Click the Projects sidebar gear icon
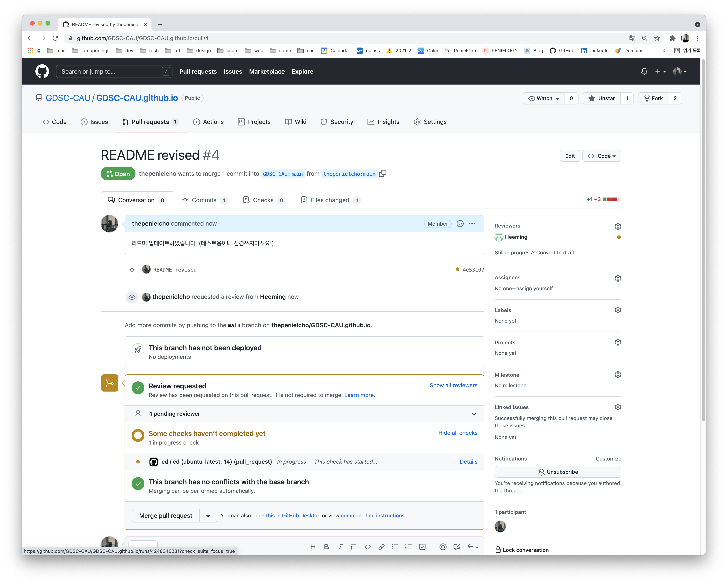The height and width of the screenshot is (584, 728). point(618,342)
